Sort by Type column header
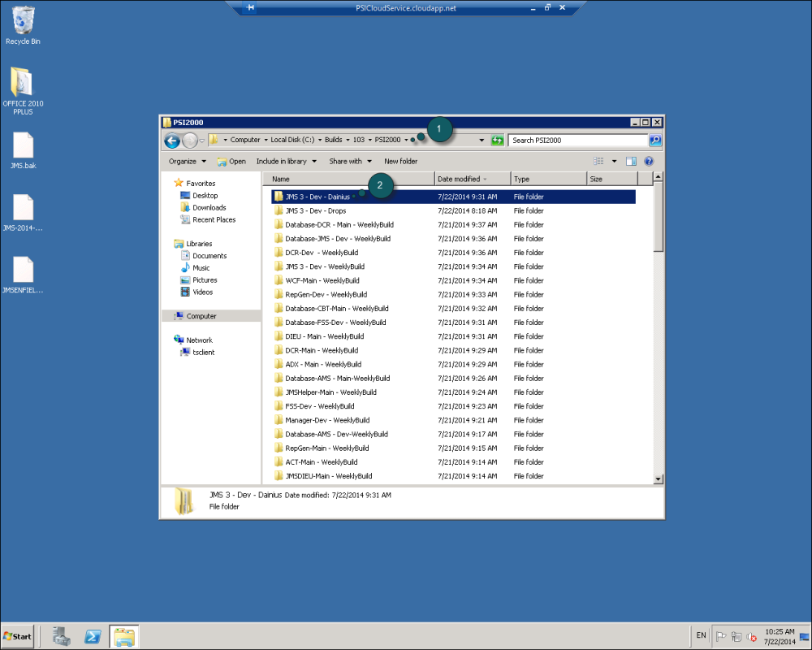The height and width of the screenshot is (650, 812). pyautogui.click(x=548, y=179)
